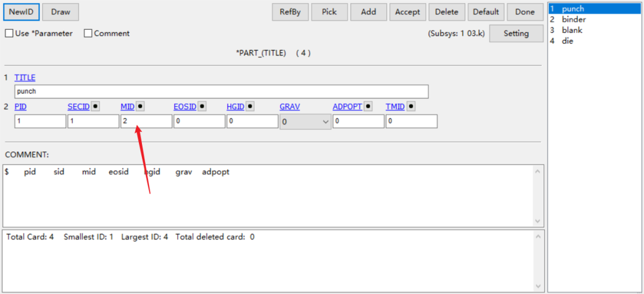Open the ADPOPT field help link

[348, 107]
